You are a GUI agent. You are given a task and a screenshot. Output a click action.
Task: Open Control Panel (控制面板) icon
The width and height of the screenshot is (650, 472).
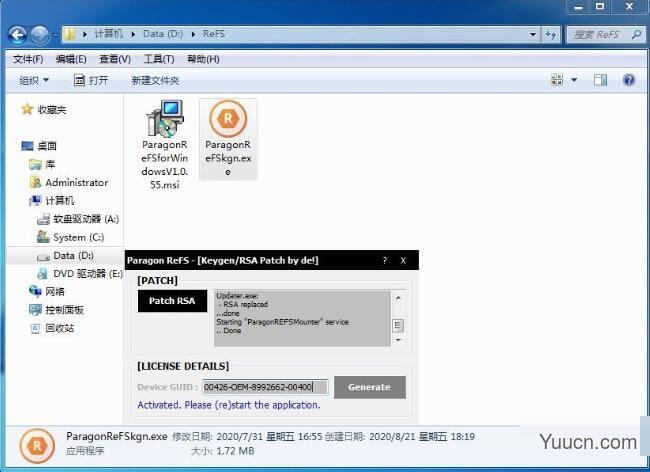[x=35, y=310]
